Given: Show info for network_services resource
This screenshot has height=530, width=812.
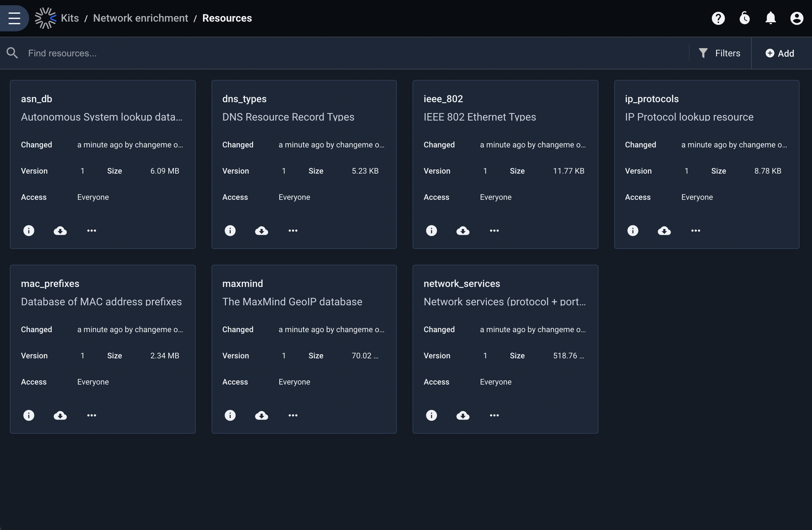Looking at the screenshot, I should pyautogui.click(x=431, y=415).
